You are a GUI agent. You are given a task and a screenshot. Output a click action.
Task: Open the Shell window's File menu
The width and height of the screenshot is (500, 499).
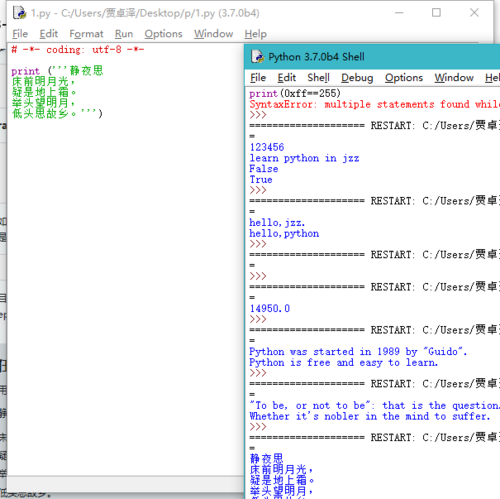coord(258,78)
